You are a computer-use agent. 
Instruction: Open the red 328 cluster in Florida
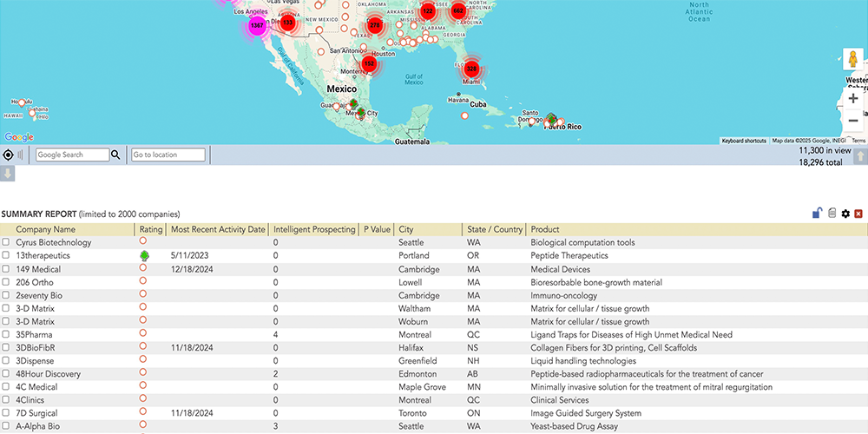point(471,69)
